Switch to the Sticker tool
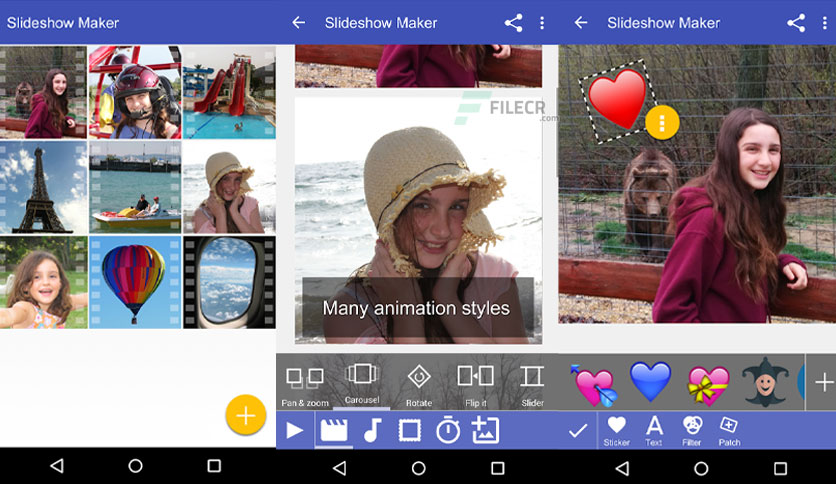The height and width of the screenshot is (484, 836). coord(616,431)
